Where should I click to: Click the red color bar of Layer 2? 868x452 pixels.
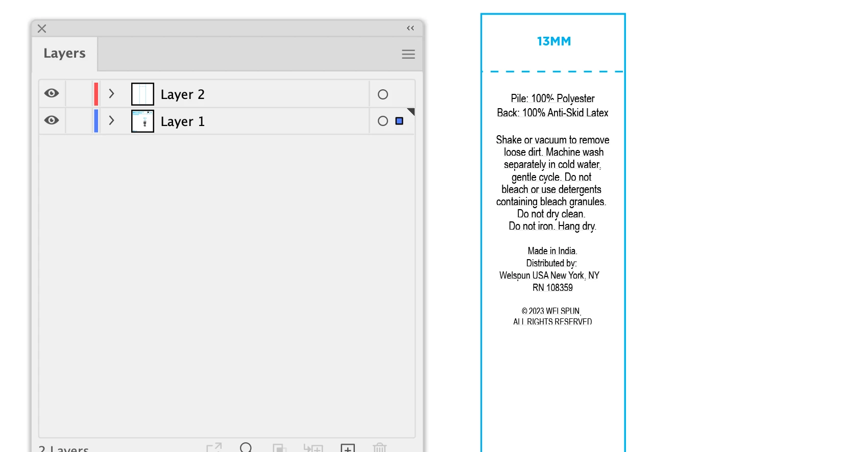[96, 94]
